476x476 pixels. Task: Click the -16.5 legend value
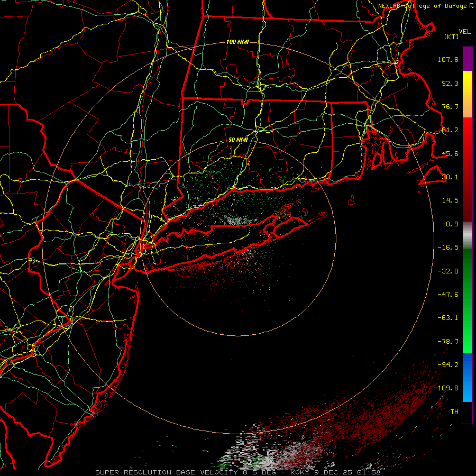pyautogui.click(x=448, y=248)
